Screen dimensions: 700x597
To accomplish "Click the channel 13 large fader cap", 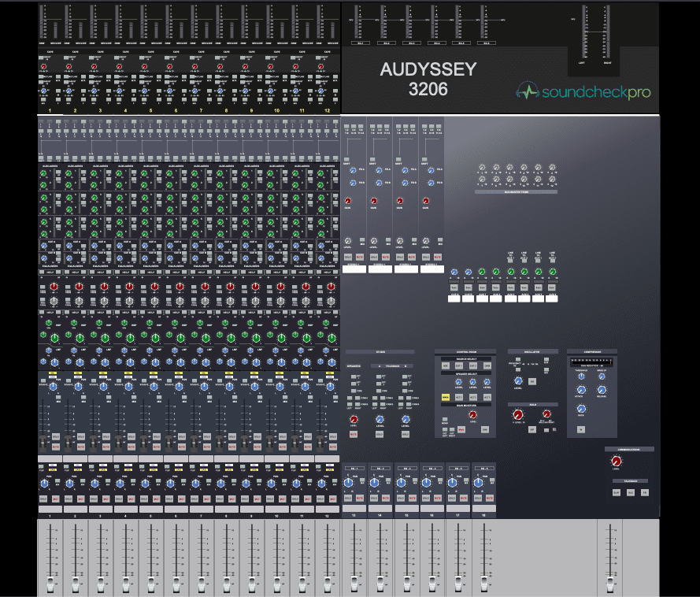I will pyautogui.click(x=354, y=583).
